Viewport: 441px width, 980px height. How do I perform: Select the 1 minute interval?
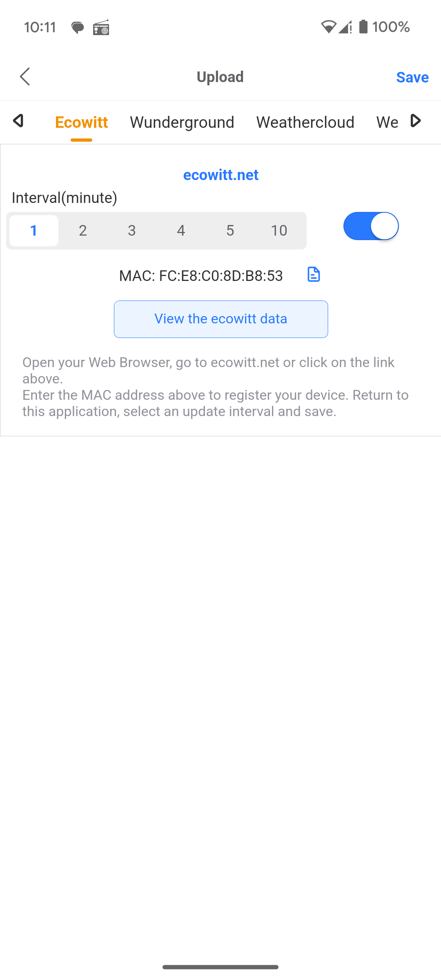coord(34,231)
